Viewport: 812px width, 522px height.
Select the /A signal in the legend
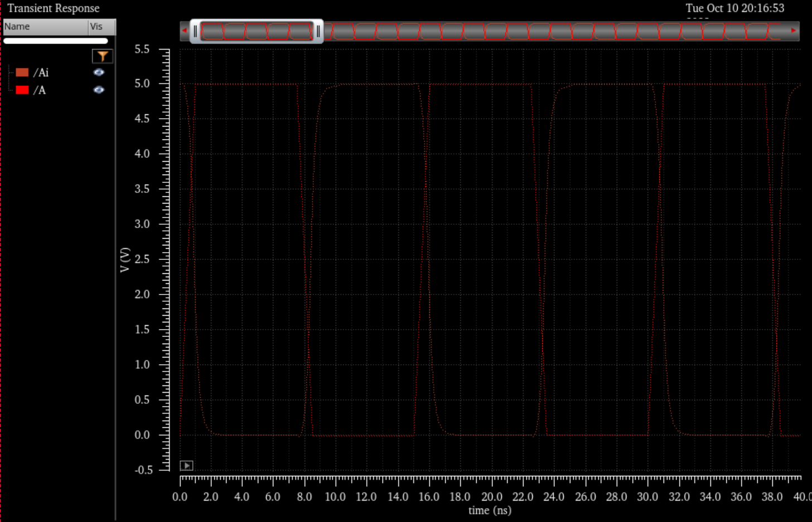[40, 90]
